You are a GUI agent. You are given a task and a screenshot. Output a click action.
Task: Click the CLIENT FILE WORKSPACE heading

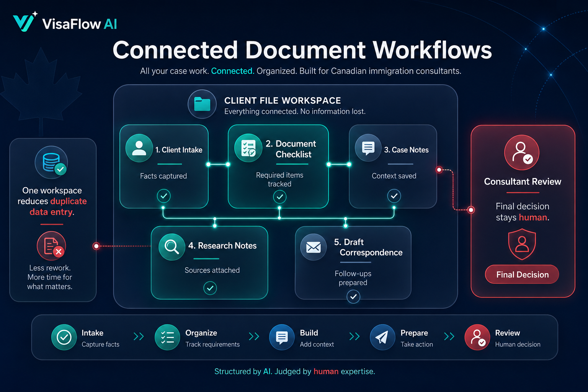[x=283, y=101]
